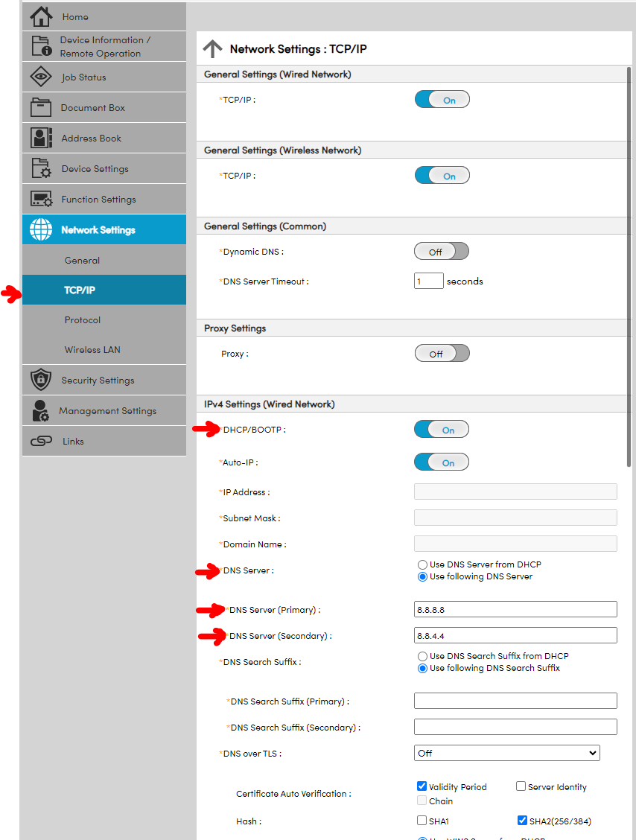This screenshot has width=636, height=840.
Task: Select Use DNS Search Suffix from DHCP
Action: (x=422, y=656)
